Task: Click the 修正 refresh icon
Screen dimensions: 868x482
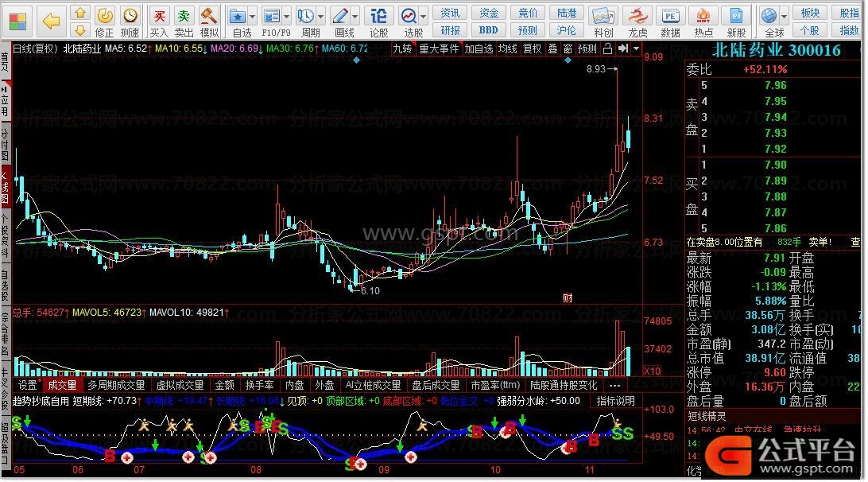Action: pyautogui.click(x=104, y=16)
